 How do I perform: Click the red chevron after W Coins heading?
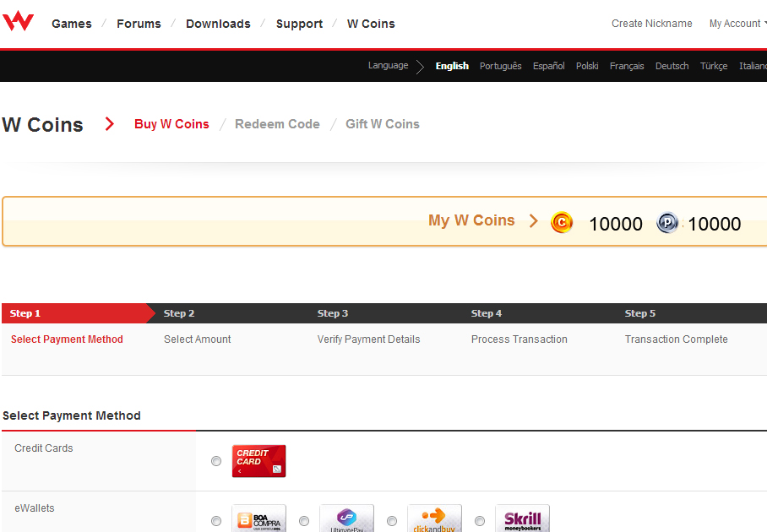[x=110, y=124]
